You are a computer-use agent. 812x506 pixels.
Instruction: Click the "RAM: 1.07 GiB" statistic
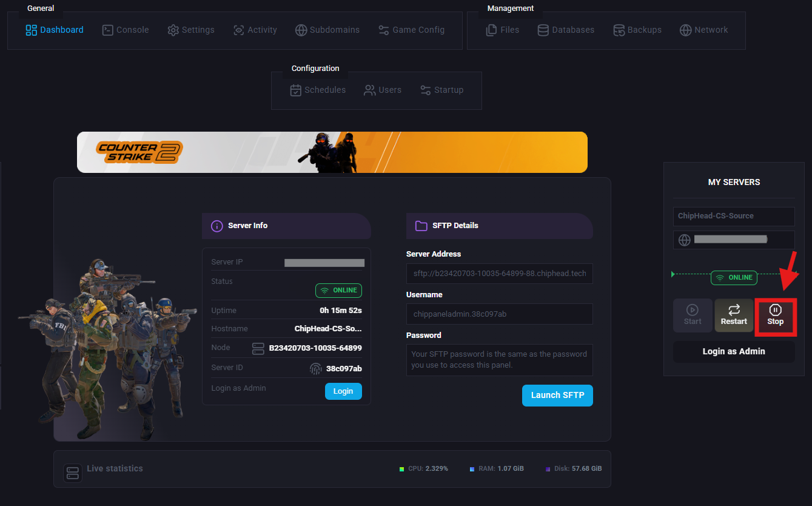(x=502, y=469)
